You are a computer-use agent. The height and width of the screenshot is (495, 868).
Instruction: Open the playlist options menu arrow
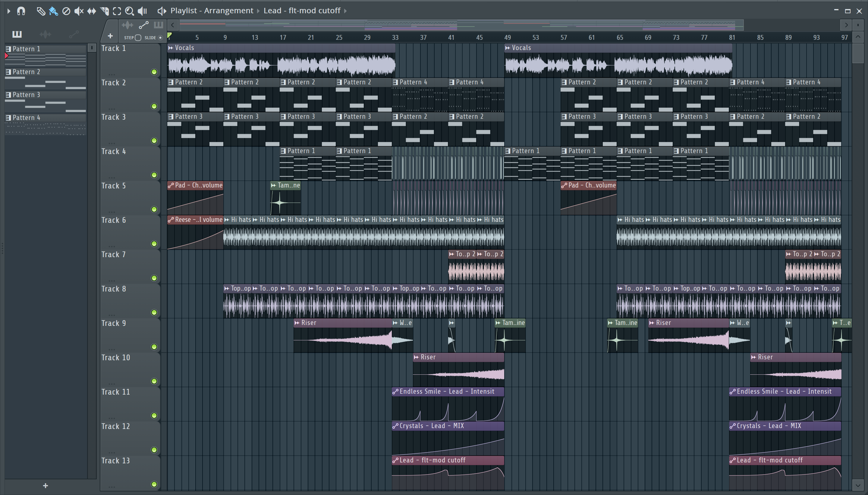coord(9,11)
